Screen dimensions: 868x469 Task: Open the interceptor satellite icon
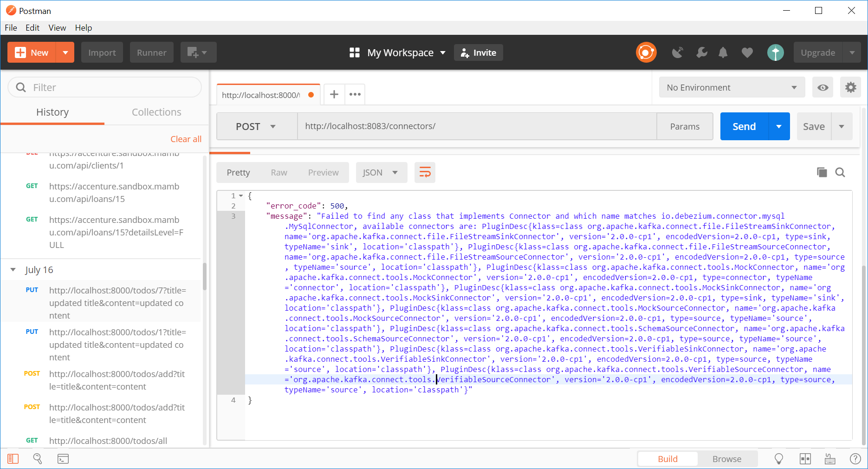click(677, 52)
